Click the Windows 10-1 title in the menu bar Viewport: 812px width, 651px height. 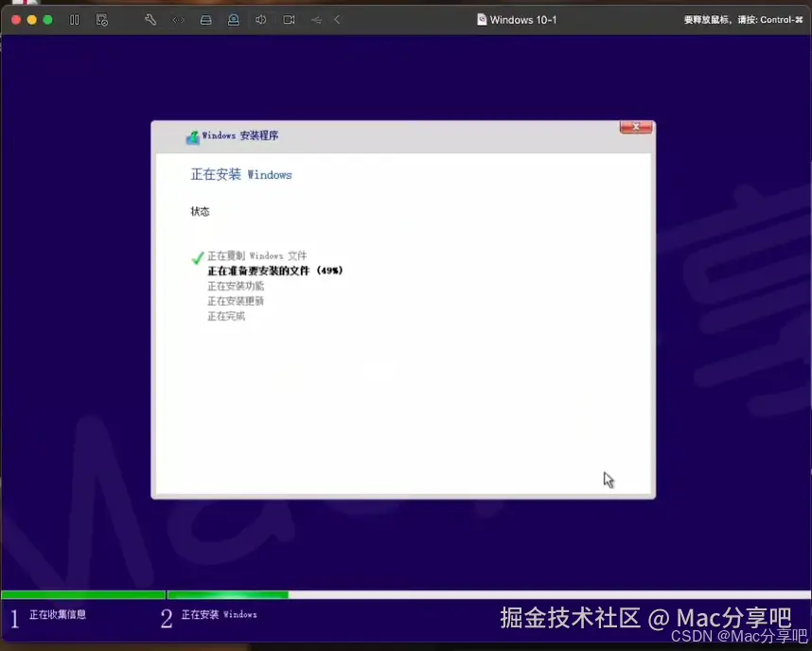(x=523, y=19)
